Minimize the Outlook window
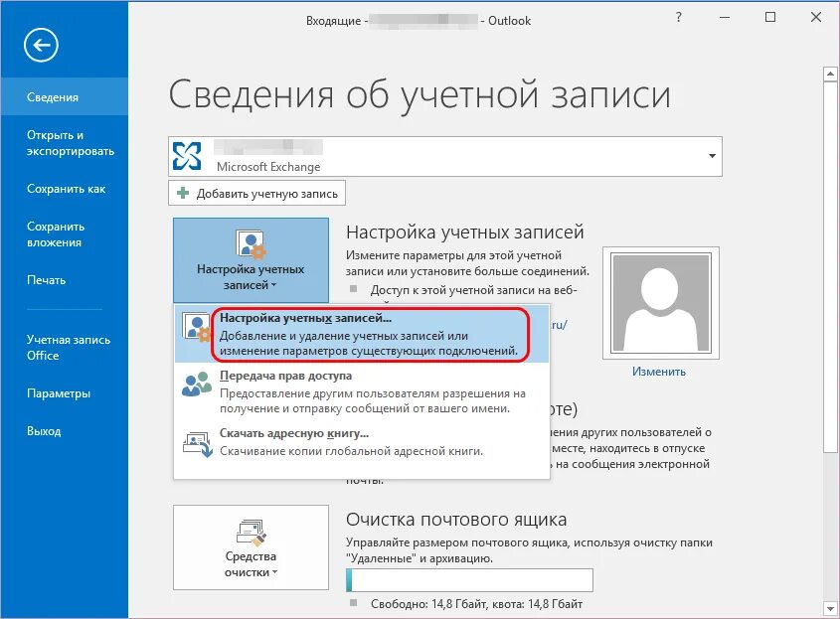 725,18
